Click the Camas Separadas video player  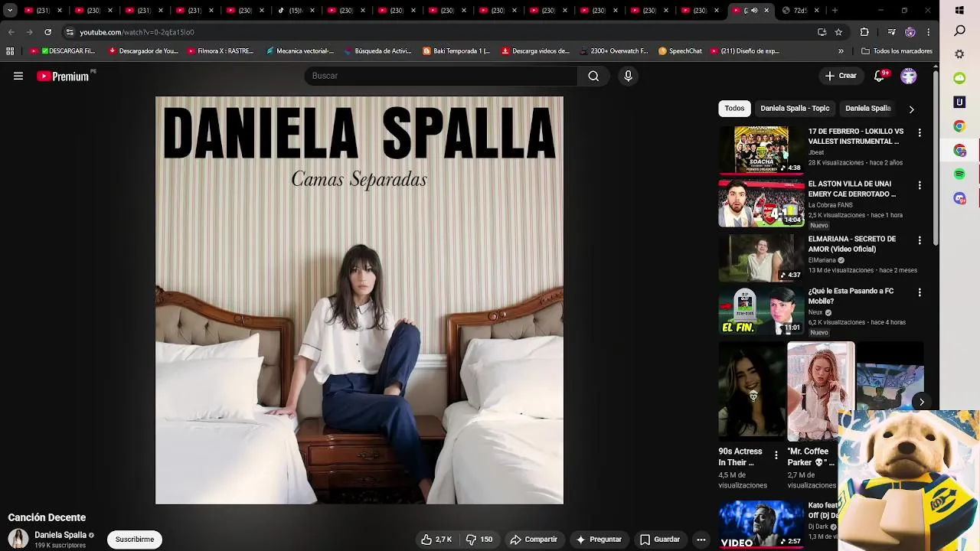(x=359, y=300)
